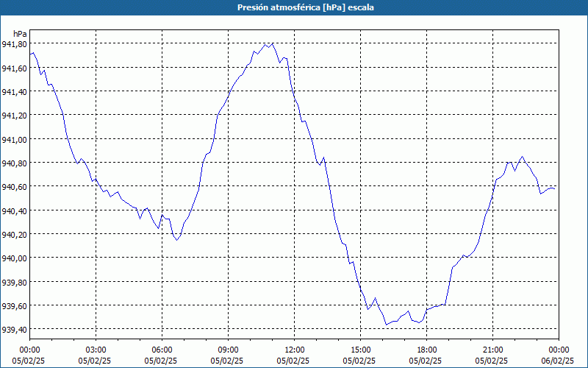The width and height of the screenshot is (588, 368).
Task: Click the 06/02/25 date label
Action: [x=558, y=361]
